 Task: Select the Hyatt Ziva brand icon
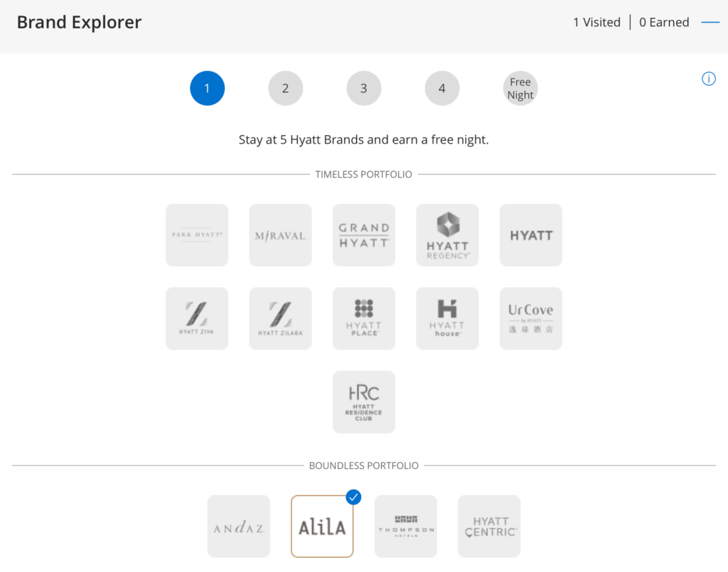pos(197,318)
